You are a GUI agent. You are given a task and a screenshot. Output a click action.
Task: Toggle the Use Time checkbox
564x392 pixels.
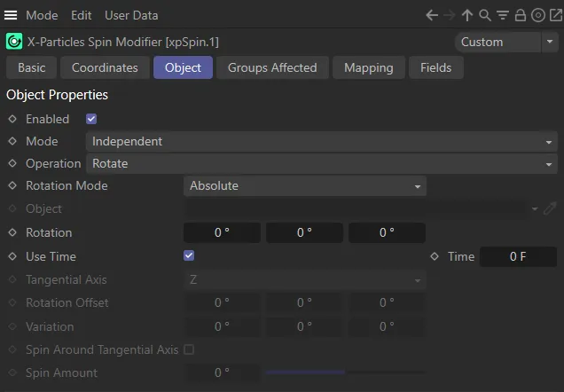coord(189,255)
